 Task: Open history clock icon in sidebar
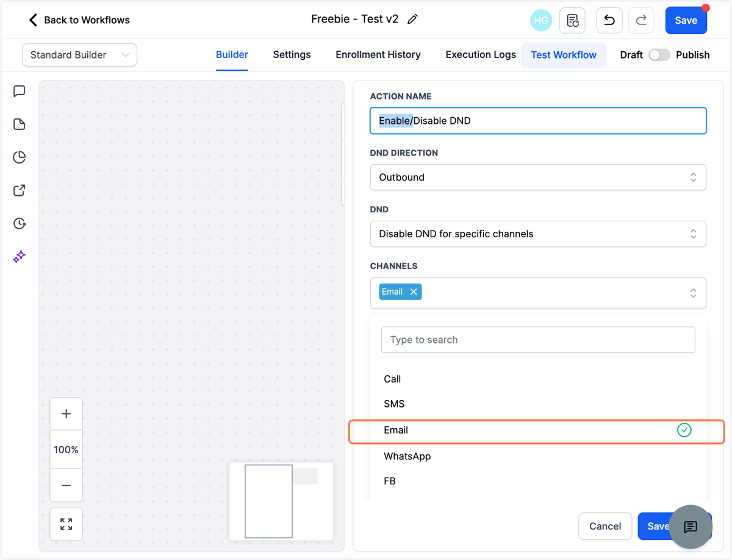point(20,223)
